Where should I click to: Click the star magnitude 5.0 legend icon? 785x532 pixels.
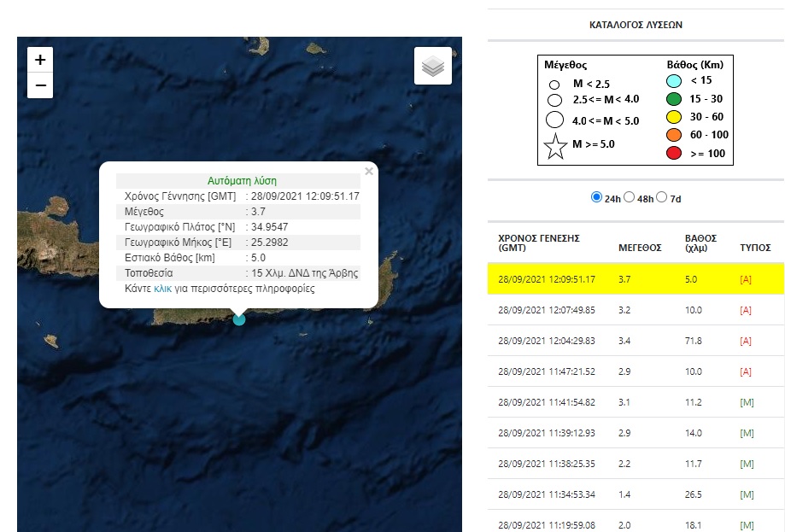coord(555,147)
